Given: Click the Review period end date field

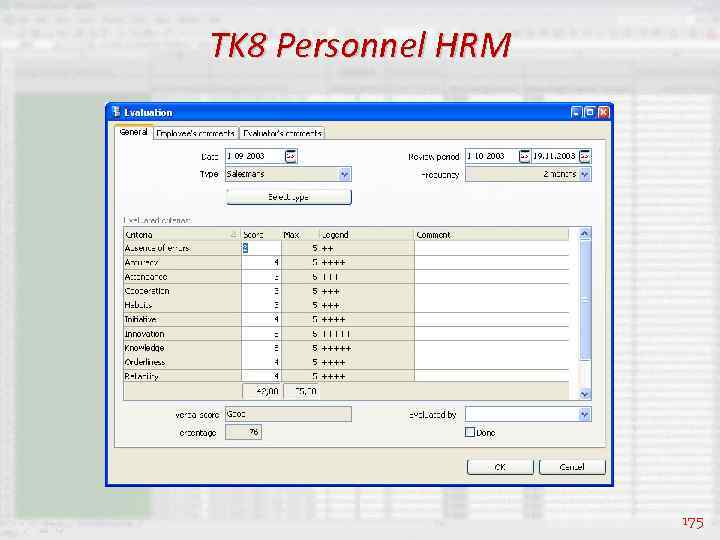Looking at the screenshot, I should [555, 156].
